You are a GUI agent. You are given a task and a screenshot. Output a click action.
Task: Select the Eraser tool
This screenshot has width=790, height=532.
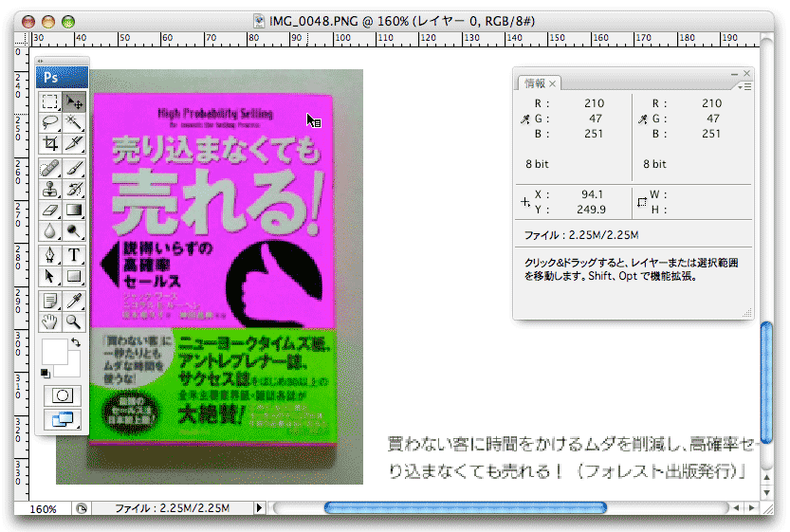pyautogui.click(x=50, y=211)
